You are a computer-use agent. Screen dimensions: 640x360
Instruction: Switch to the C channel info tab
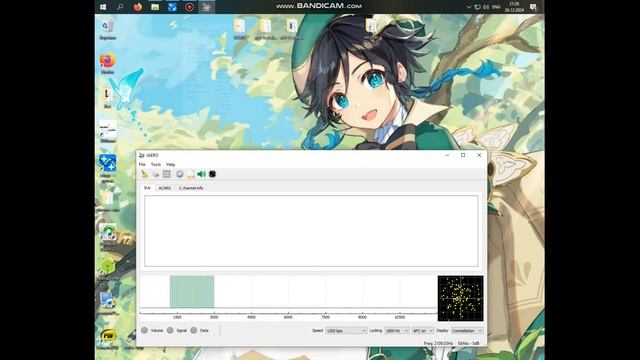(191, 188)
